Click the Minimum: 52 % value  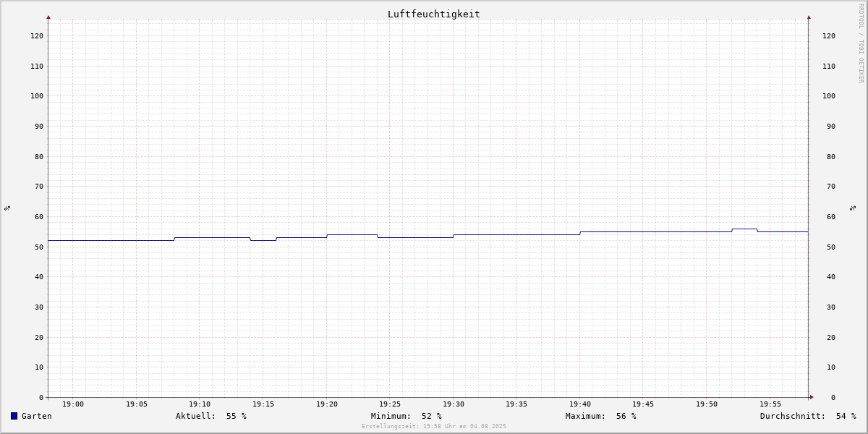tap(407, 416)
